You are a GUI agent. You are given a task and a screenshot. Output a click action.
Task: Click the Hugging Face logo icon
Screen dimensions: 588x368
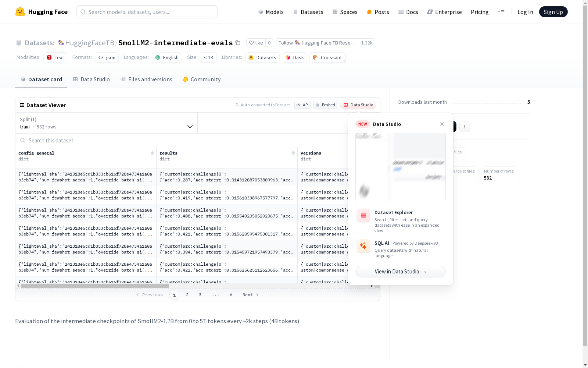[20, 12]
